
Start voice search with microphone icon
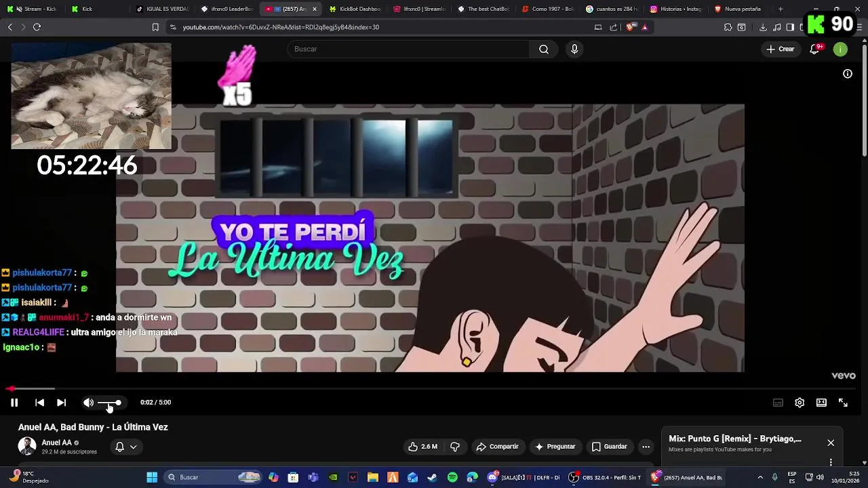[574, 49]
